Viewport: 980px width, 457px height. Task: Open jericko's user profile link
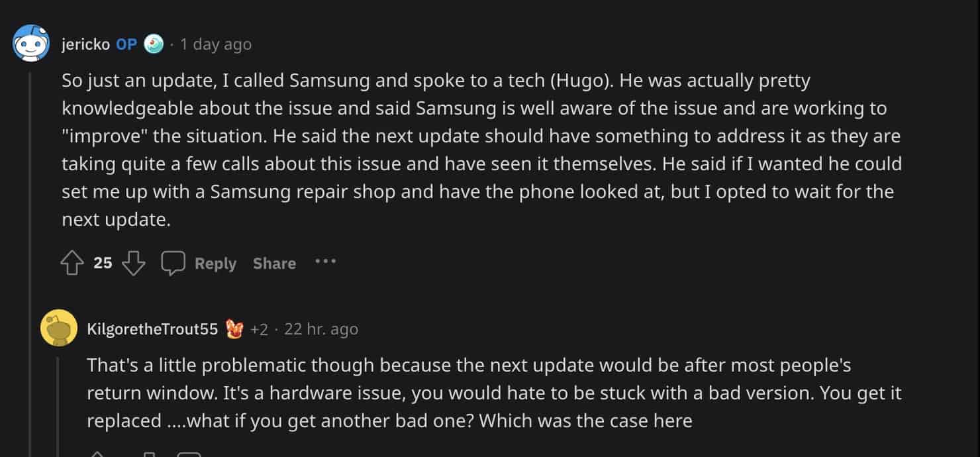point(85,44)
